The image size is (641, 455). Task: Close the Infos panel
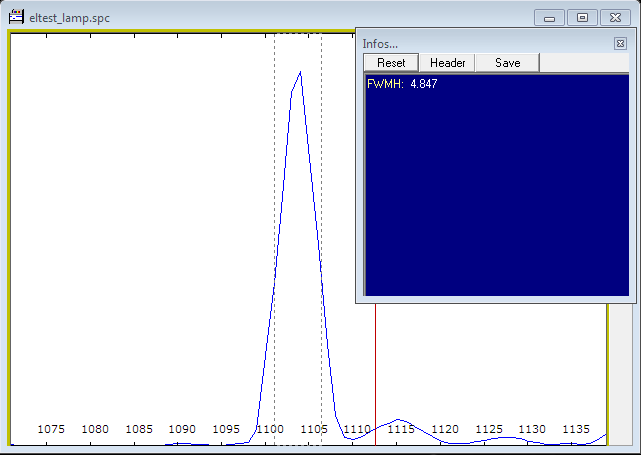pos(620,44)
